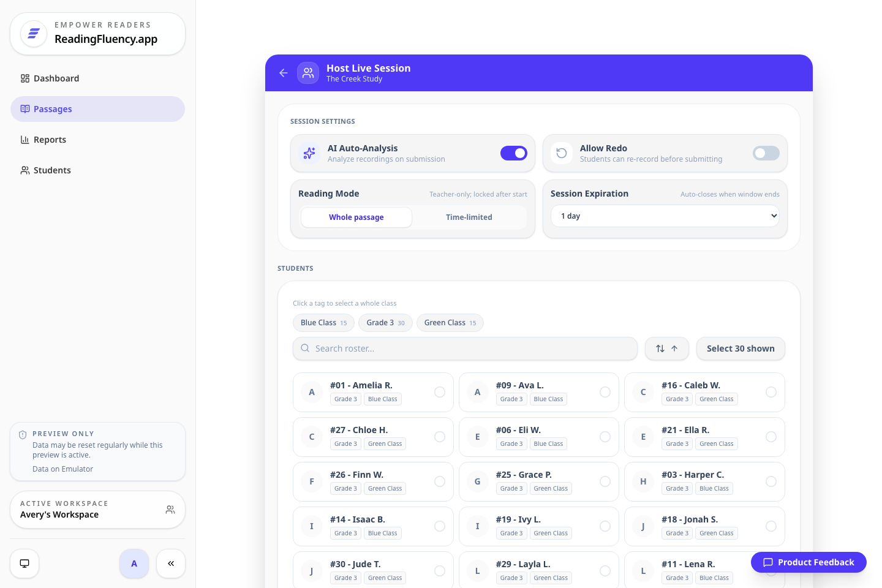Collapse the sidebar with double chevron
Image resolution: width=882 pixels, height=588 pixels.
[x=171, y=563]
